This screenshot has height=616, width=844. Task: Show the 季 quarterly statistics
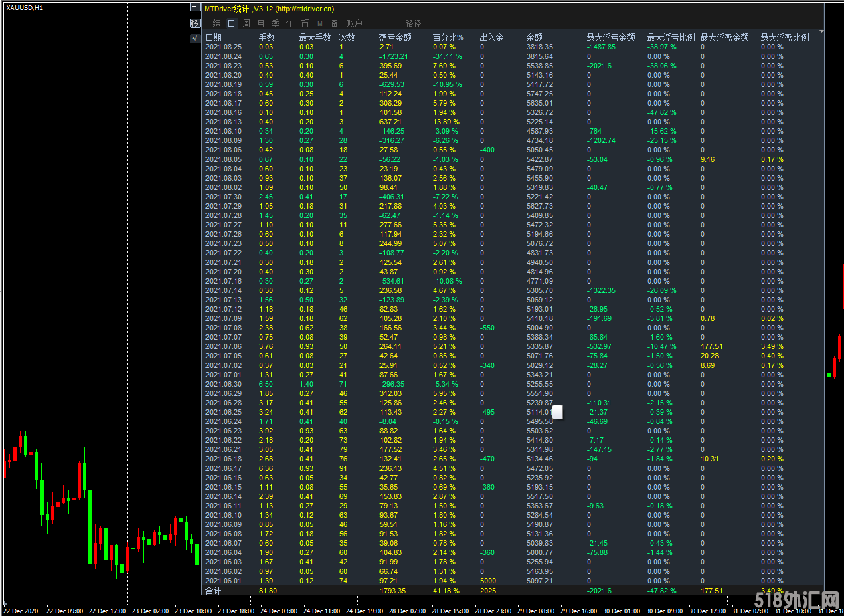pyautogui.click(x=275, y=23)
